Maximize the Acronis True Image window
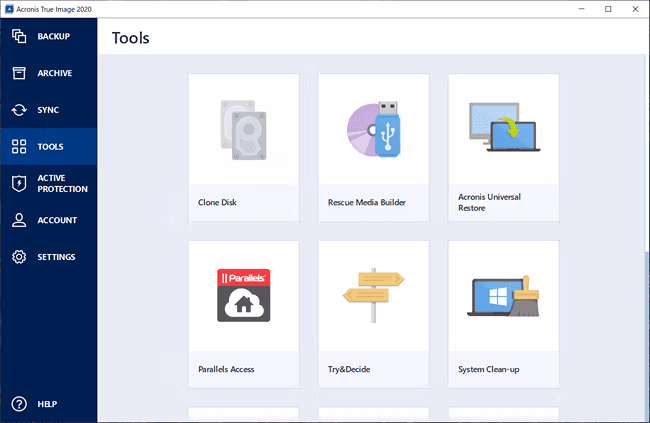This screenshot has width=650, height=423. [608, 9]
